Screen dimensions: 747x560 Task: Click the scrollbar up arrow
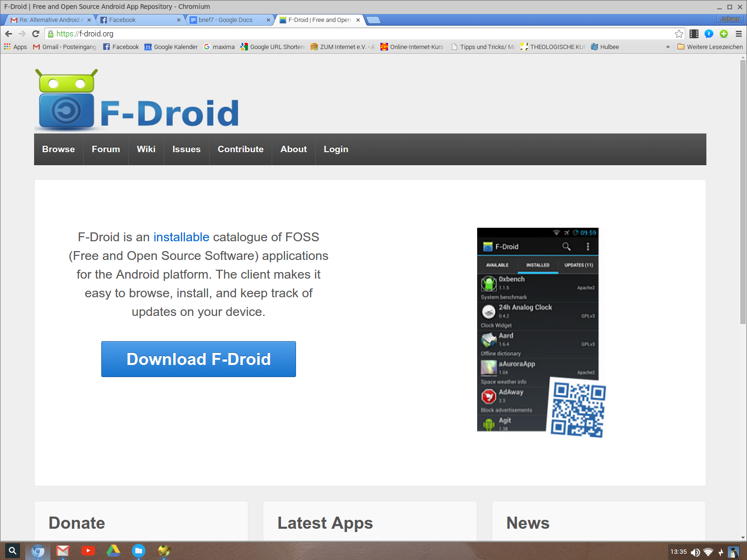click(743, 57)
